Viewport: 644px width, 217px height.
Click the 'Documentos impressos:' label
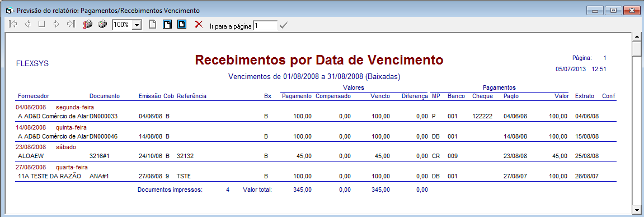(170, 190)
